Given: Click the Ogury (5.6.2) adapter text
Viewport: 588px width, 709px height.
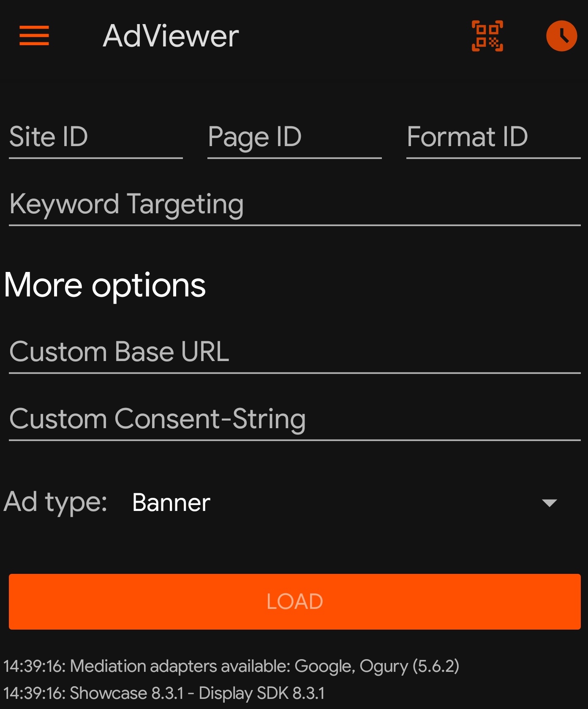Looking at the screenshot, I should click(409, 666).
